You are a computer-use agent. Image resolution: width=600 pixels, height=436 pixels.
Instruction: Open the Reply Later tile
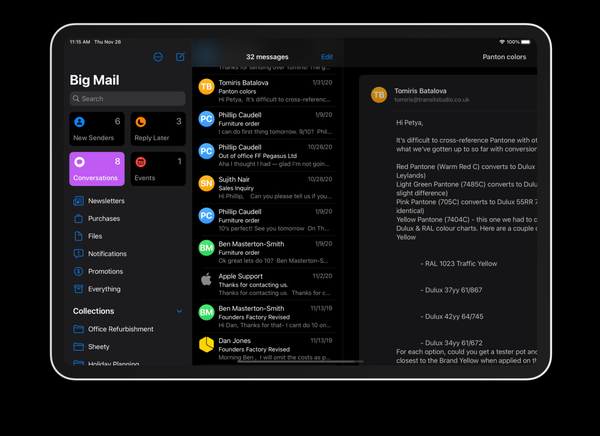[x=158, y=128]
